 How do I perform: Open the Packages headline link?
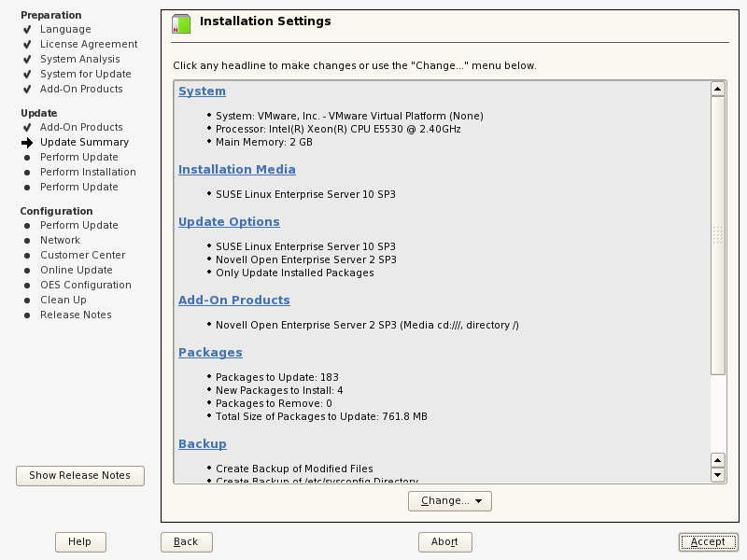(210, 353)
